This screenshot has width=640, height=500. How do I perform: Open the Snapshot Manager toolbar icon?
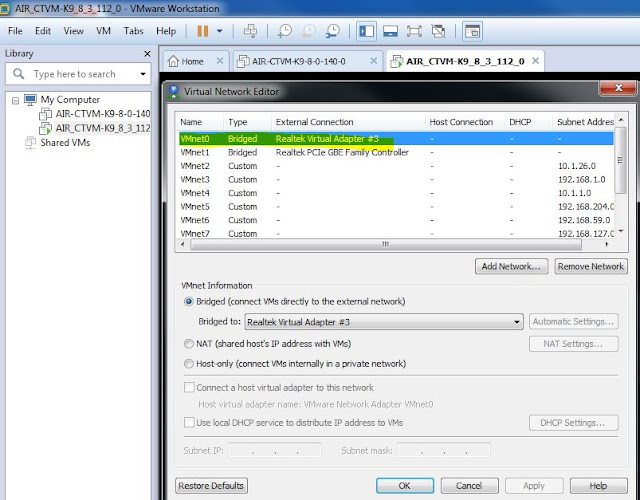(333, 31)
